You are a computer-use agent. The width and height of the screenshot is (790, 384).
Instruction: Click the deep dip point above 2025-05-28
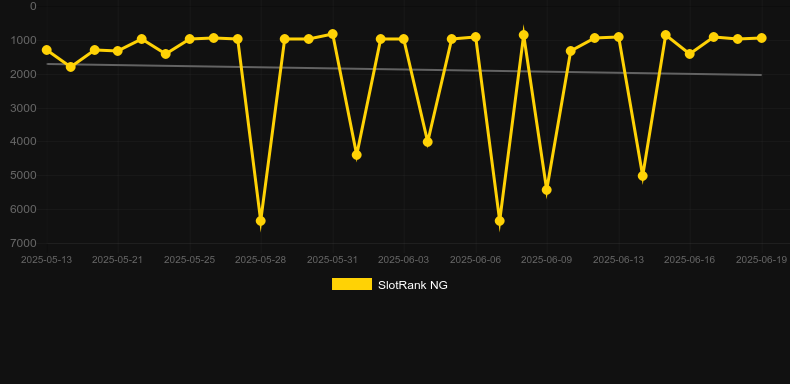260,221
